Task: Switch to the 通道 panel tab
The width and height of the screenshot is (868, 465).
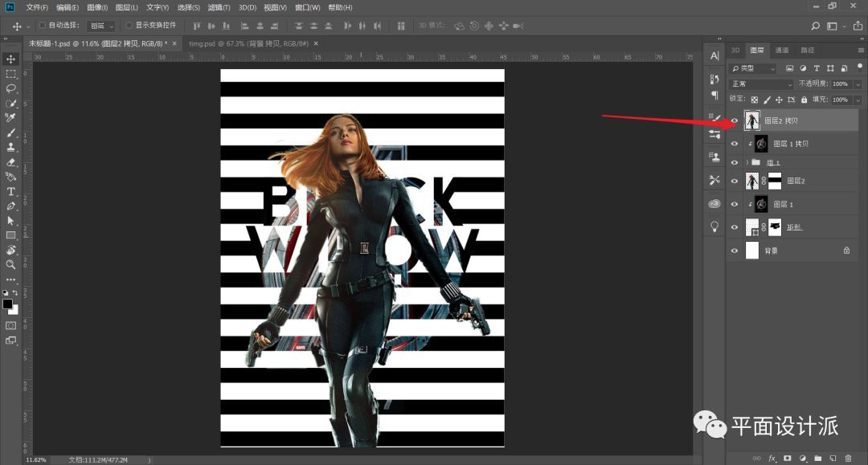Action: click(781, 50)
